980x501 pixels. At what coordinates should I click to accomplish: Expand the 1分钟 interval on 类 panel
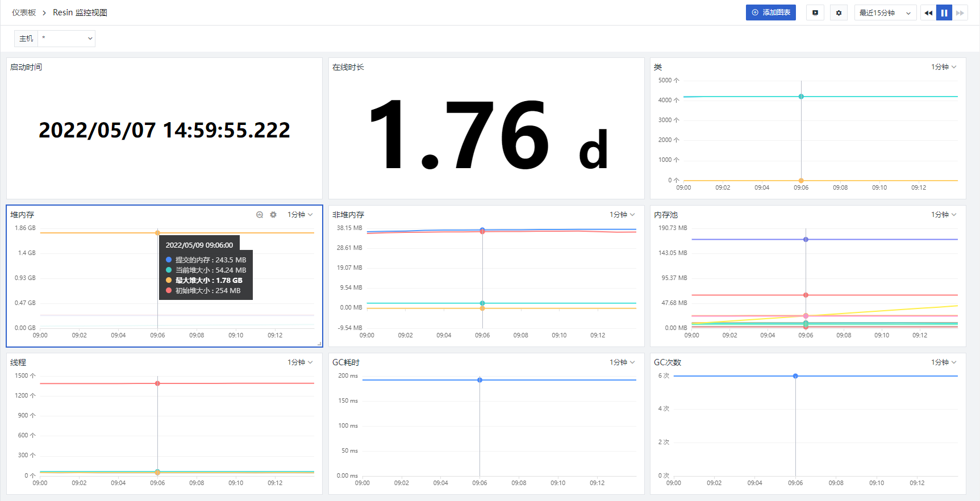(944, 67)
